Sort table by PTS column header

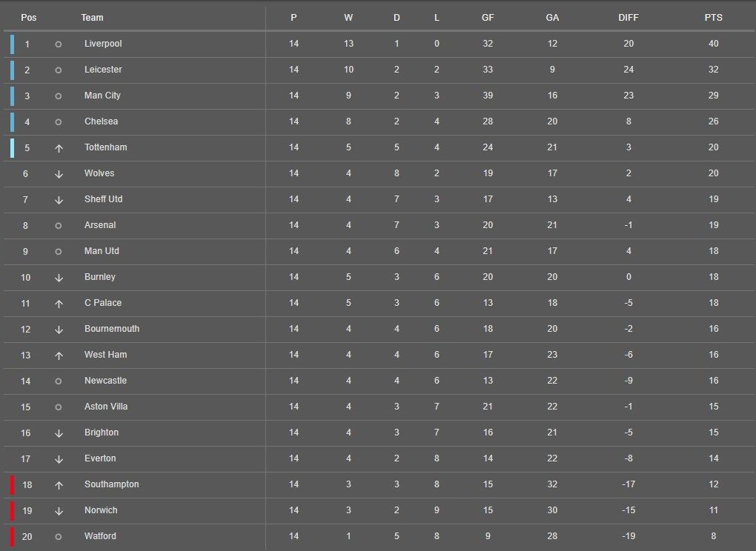713,18
